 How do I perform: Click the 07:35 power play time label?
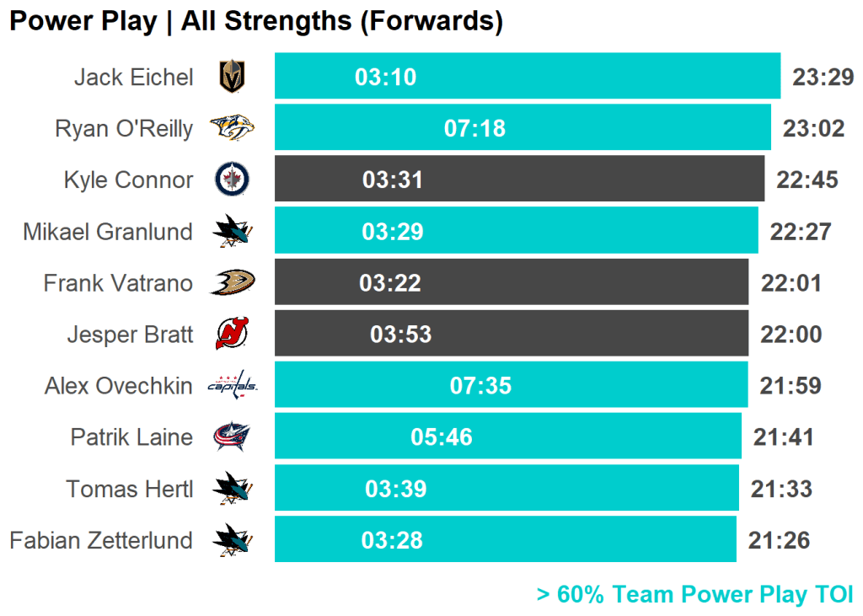(x=480, y=386)
